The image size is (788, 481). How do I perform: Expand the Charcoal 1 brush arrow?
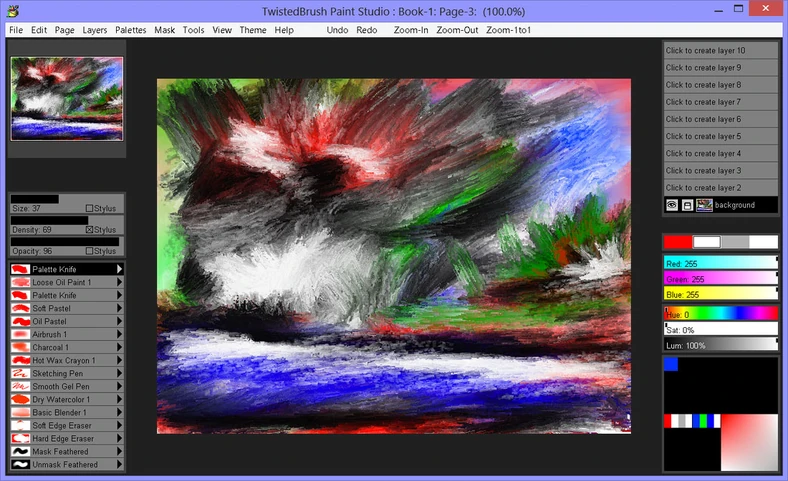pos(120,347)
